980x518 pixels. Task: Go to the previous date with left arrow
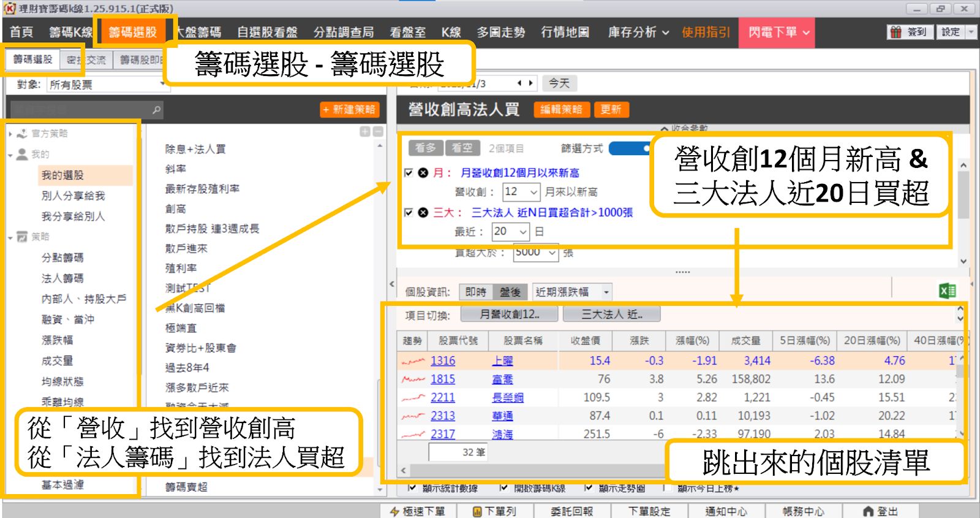(x=519, y=83)
